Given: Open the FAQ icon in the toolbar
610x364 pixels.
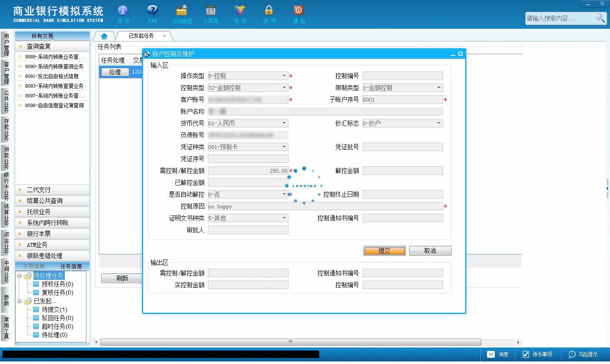Looking at the screenshot, I should (x=152, y=14).
